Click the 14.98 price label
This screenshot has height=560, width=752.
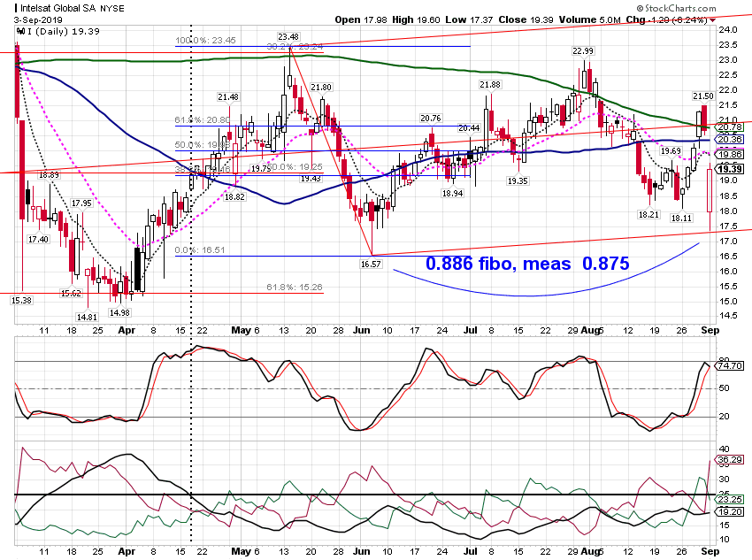click(119, 312)
